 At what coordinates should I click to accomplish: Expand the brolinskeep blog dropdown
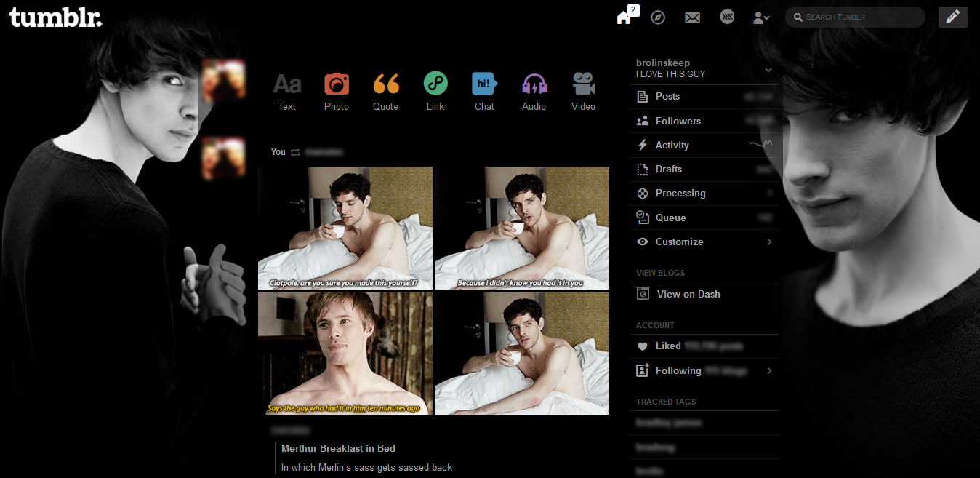[768, 70]
